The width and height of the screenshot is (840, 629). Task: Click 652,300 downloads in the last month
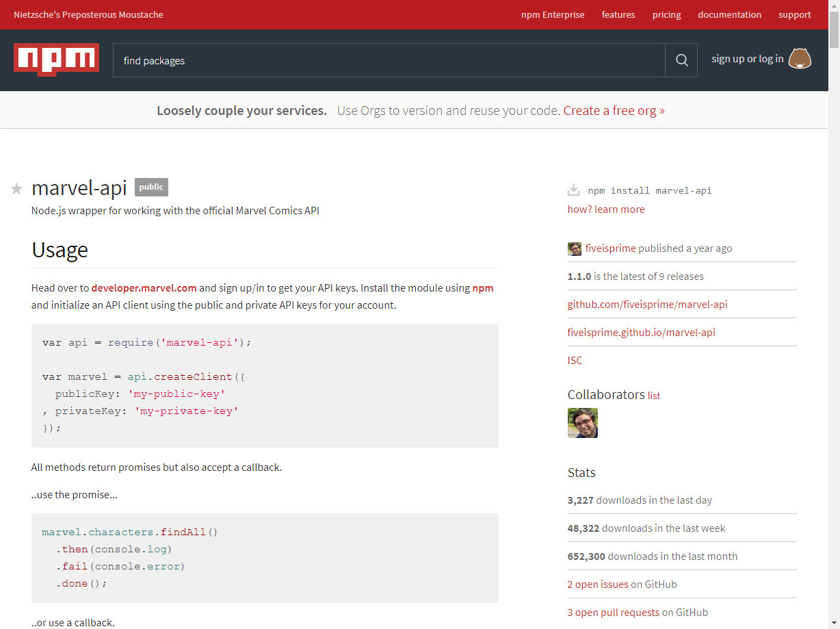(653, 556)
